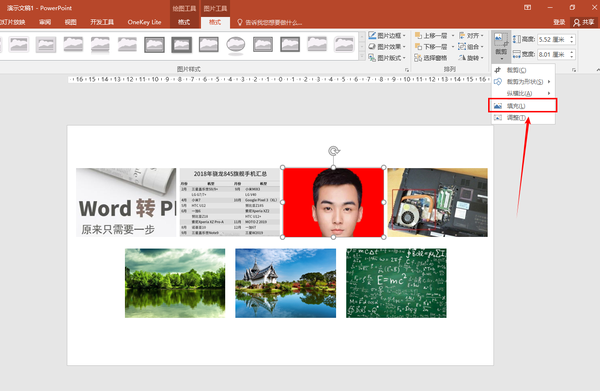Open 旋转 (Rotate) options
The image size is (600, 391).
471,58
